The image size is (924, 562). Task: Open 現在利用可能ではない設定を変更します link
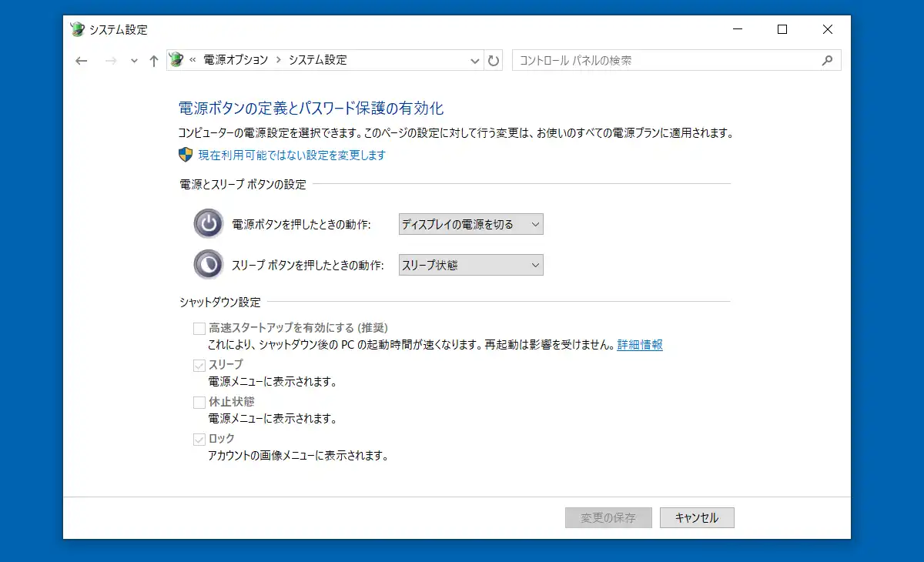292,156
